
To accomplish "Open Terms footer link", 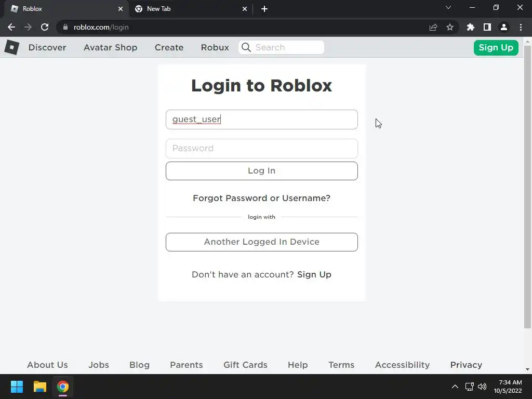I will pyautogui.click(x=341, y=365).
